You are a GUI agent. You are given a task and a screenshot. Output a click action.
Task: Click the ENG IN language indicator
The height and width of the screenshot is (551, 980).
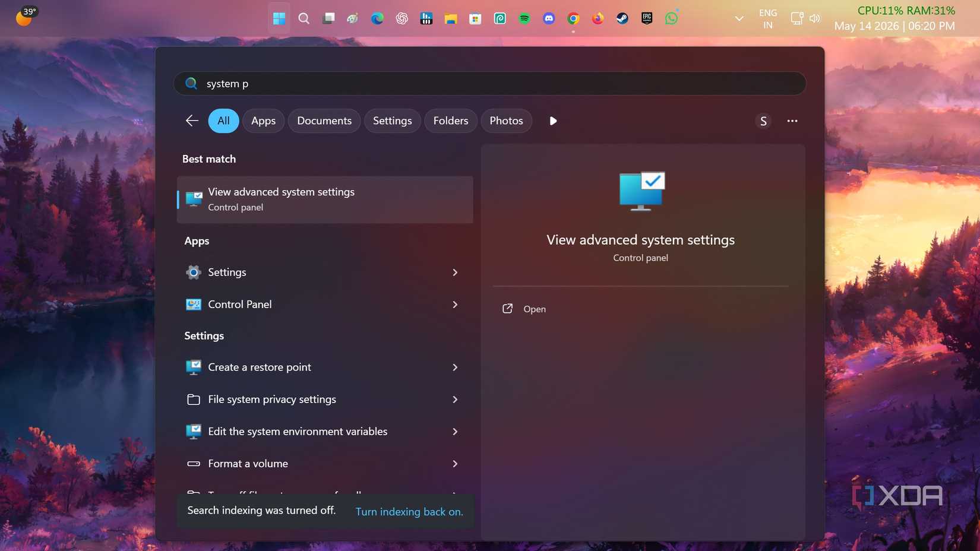tap(768, 18)
